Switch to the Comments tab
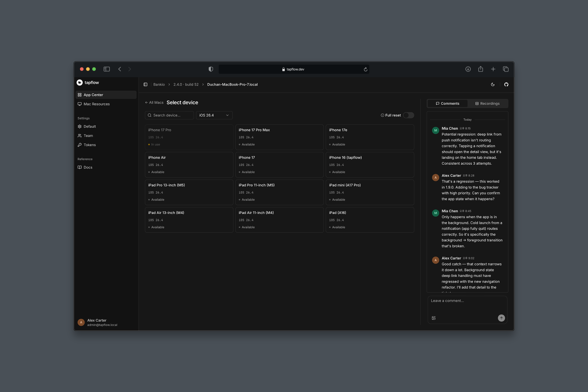Screen dimensions: 588x392 click(x=447, y=104)
